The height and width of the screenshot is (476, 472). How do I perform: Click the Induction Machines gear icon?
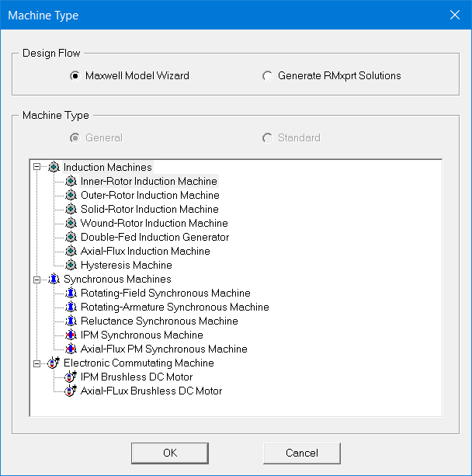(54, 167)
